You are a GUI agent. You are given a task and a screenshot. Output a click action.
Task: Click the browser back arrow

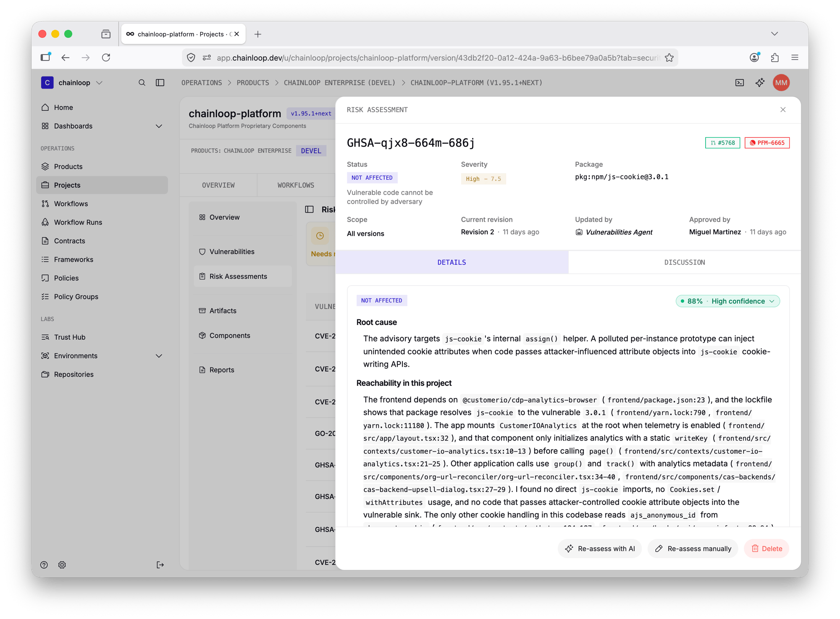[66, 58]
